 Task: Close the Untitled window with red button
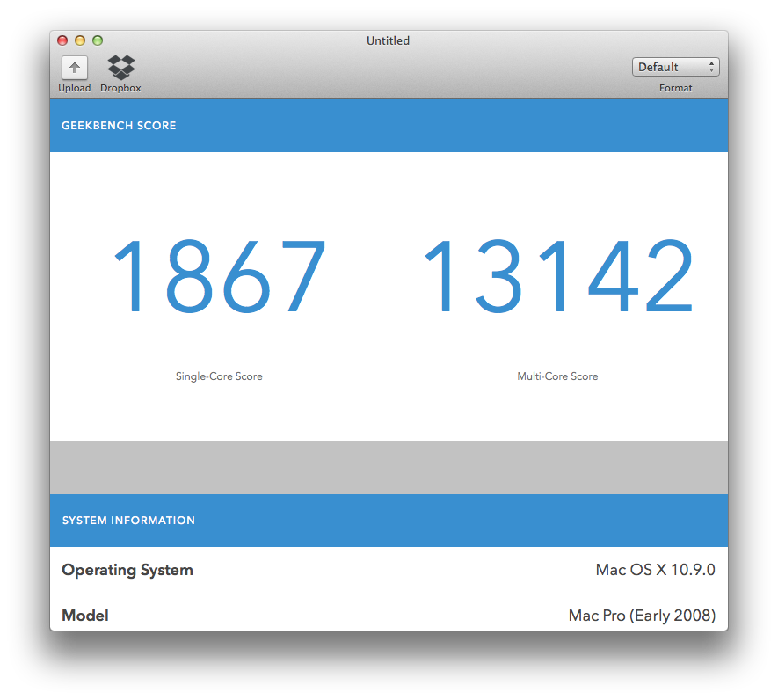(62, 40)
